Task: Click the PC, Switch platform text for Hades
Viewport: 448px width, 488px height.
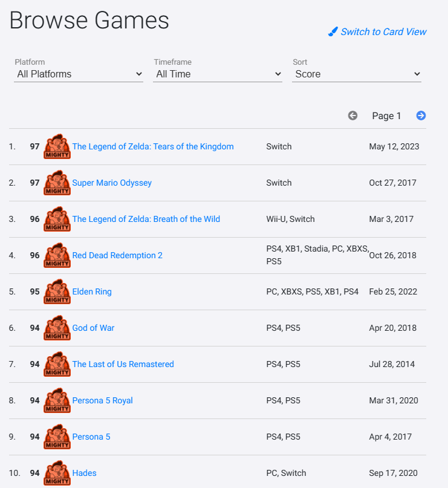Action: [286, 473]
